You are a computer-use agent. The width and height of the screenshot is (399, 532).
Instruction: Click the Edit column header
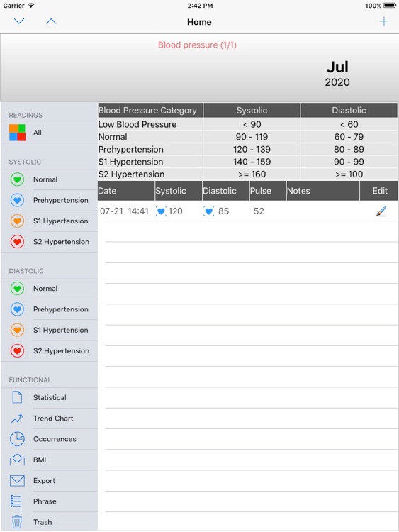pyautogui.click(x=378, y=191)
